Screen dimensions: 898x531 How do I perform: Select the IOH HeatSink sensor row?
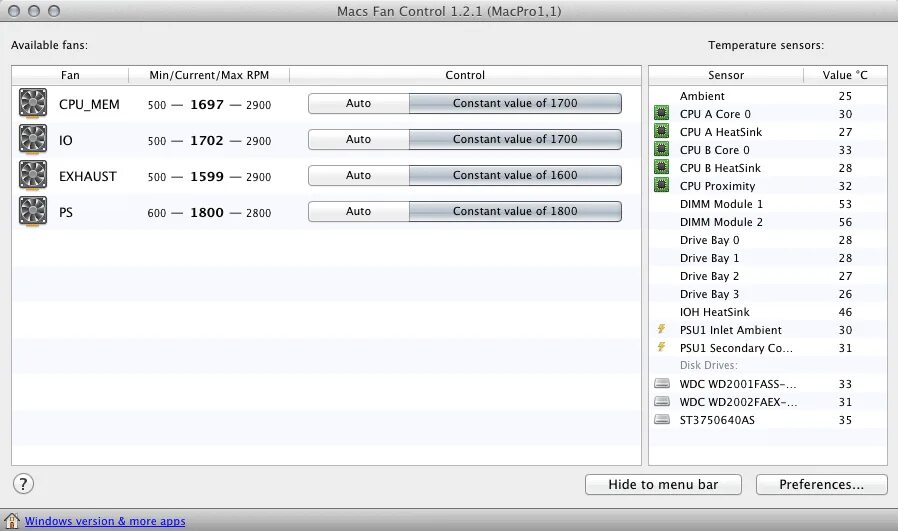pos(768,312)
